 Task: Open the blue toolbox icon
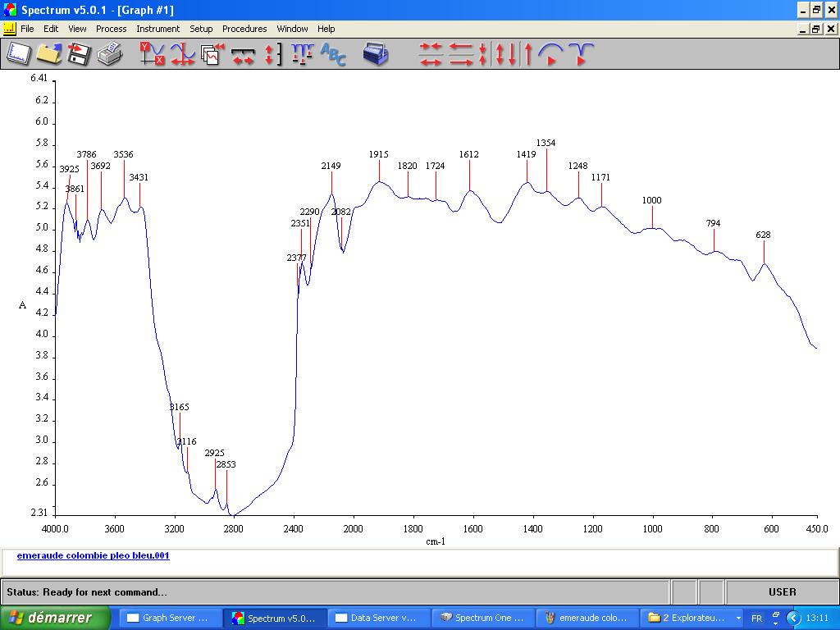pos(376,54)
